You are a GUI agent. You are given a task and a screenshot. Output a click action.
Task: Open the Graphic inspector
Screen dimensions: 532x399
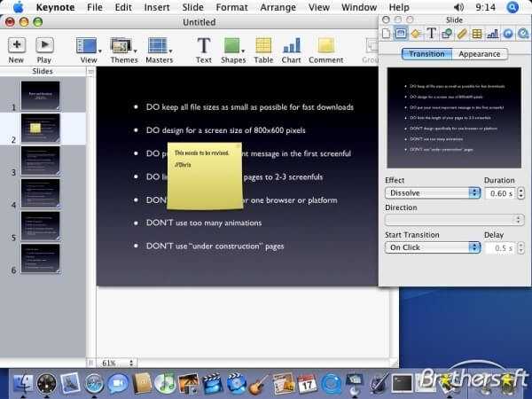pyautogui.click(x=447, y=34)
